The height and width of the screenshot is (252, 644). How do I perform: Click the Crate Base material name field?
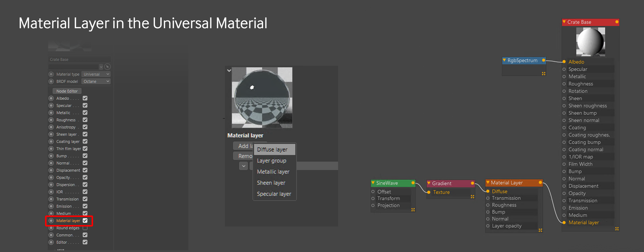click(x=79, y=59)
